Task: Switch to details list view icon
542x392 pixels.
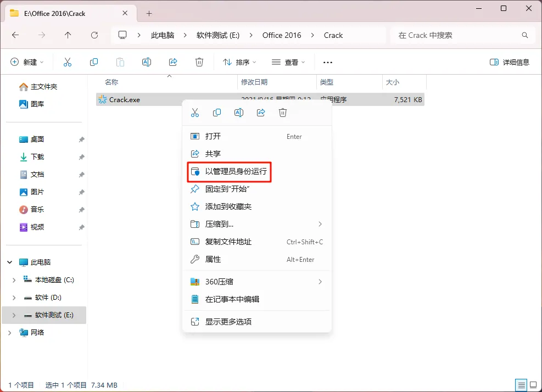Action: pos(521,385)
